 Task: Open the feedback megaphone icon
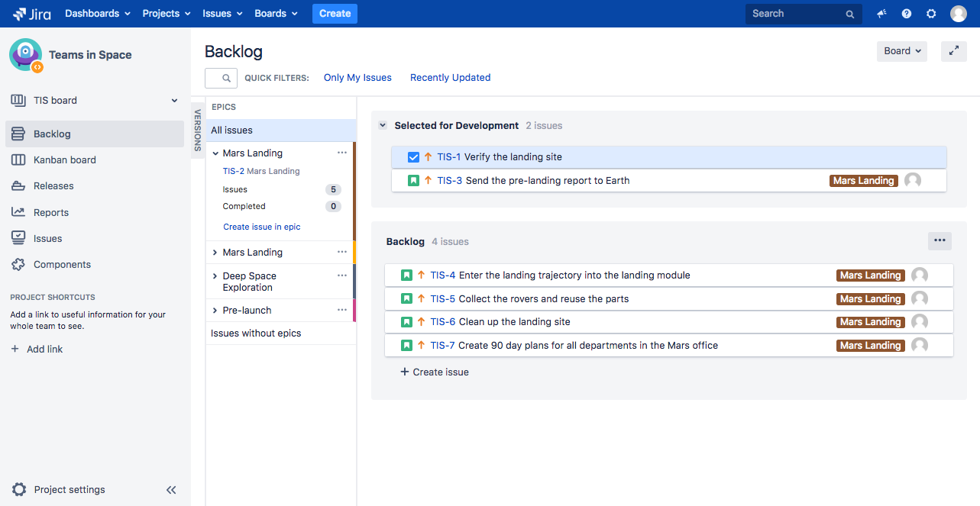coord(881,14)
